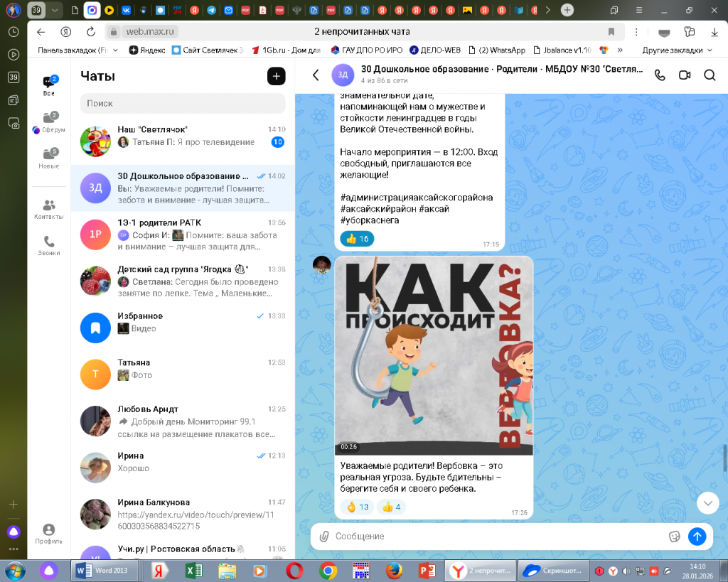Go back using chat header arrow
The image size is (728, 582).
(316, 75)
